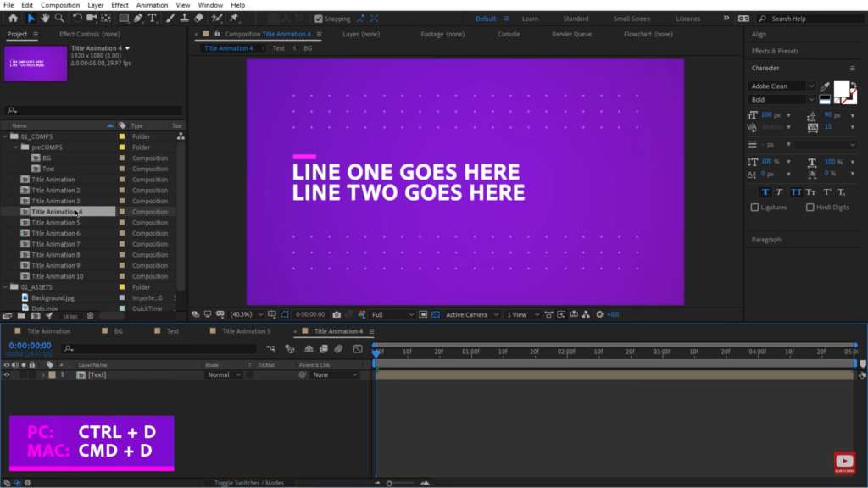This screenshot has height=488, width=868.
Task: Toggle the Snapping checkbox
Action: [x=319, y=19]
